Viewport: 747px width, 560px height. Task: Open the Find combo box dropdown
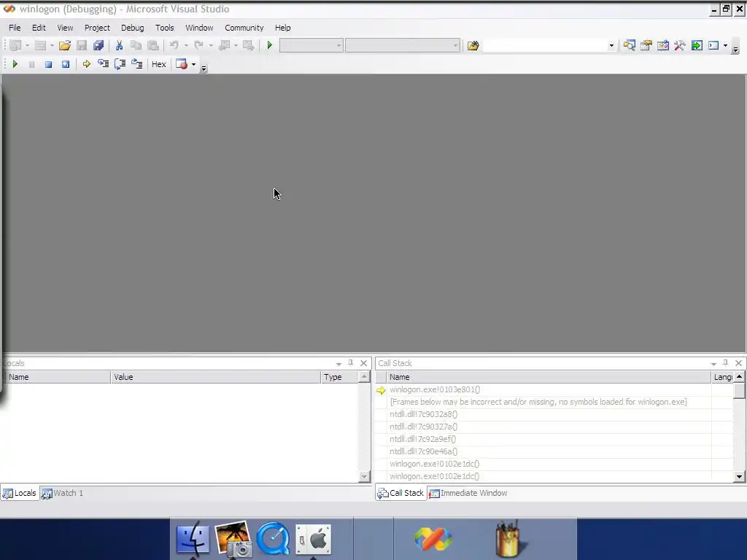click(x=611, y=46)
